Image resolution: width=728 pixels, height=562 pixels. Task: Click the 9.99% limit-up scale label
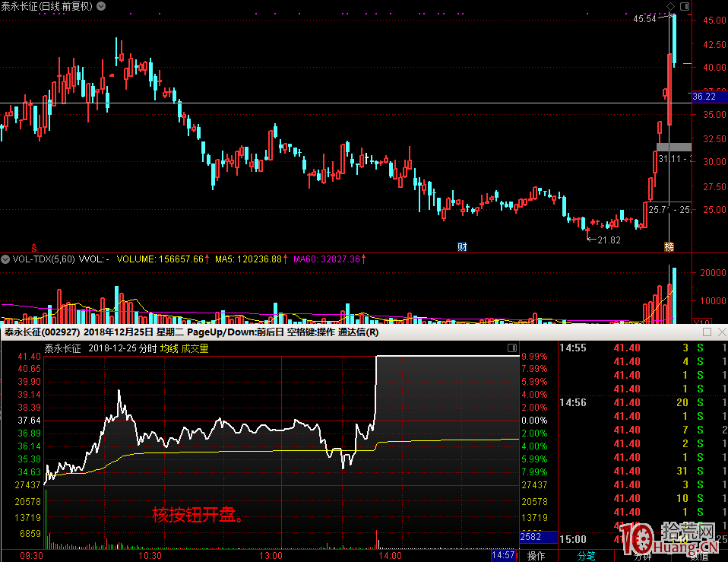(534, 356)
